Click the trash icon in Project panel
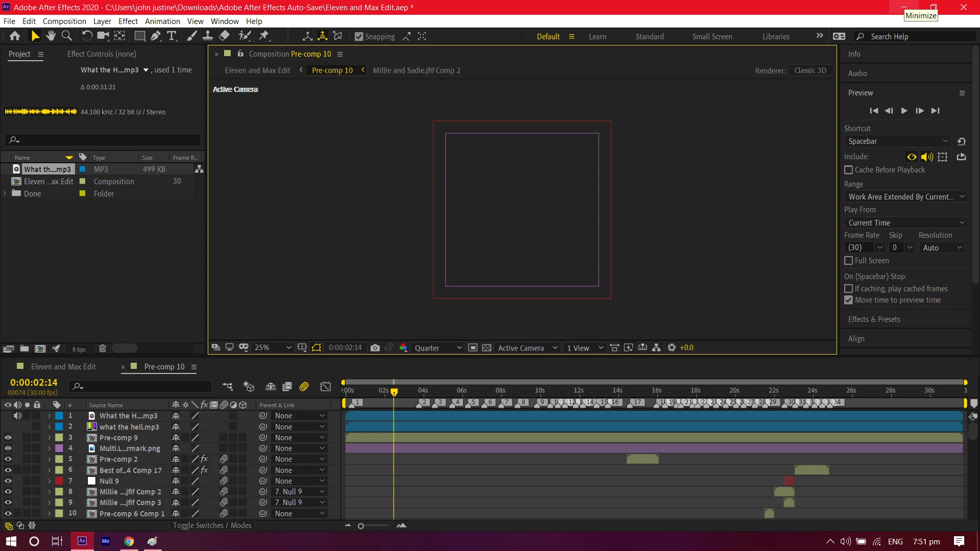The height and width of the screenshot is (551, 980). [102, 348]
